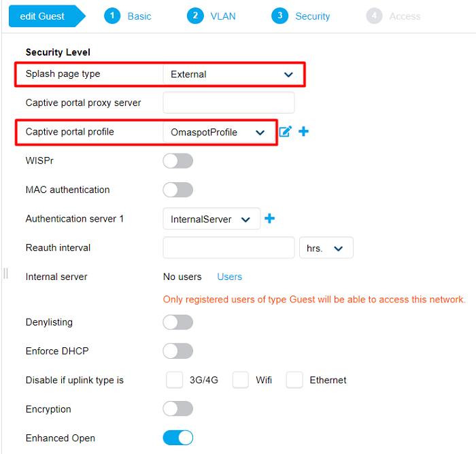Turn on MAC authentication

pos(177,190)
